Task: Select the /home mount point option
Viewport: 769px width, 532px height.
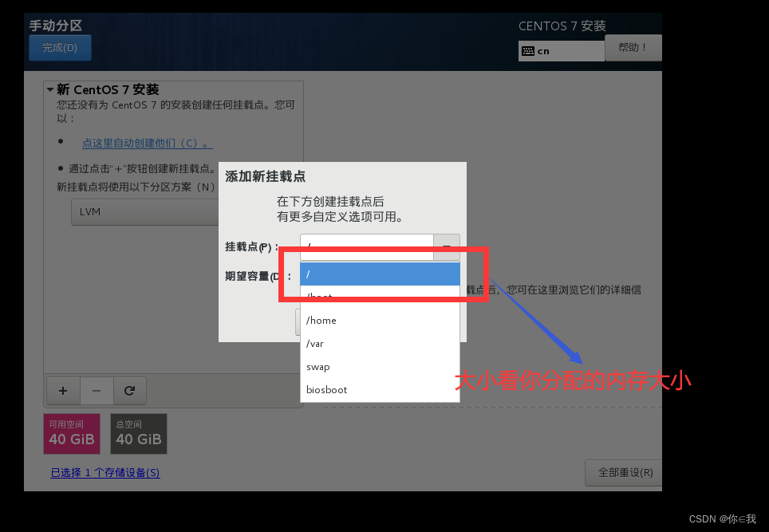Action: coord(380,320)
